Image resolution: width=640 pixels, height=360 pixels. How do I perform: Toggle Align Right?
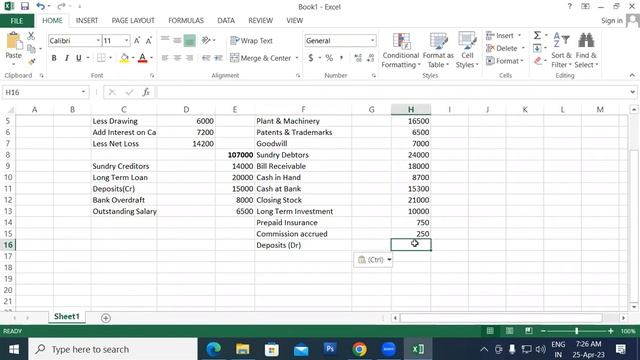(x=189, y=58)
